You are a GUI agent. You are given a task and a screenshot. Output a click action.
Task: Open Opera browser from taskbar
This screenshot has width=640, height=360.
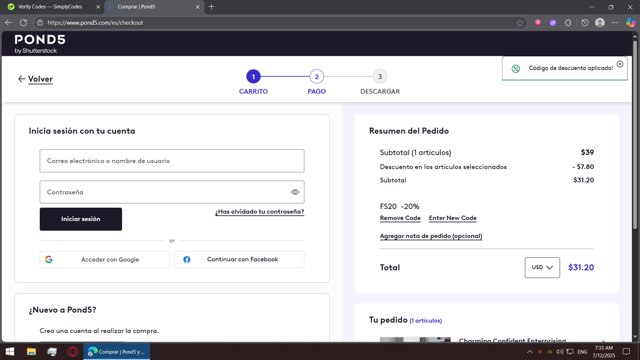pyautogui.click(x=73, y=351)
